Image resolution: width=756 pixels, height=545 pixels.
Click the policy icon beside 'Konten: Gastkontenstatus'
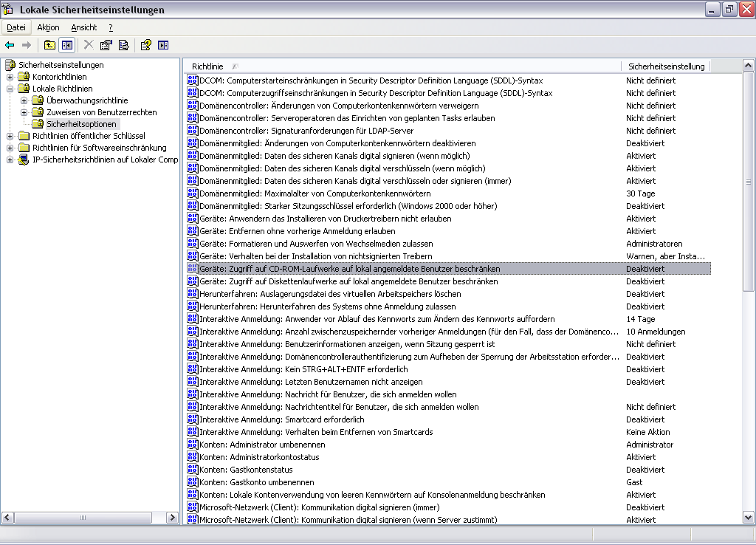tap(193, 470)
